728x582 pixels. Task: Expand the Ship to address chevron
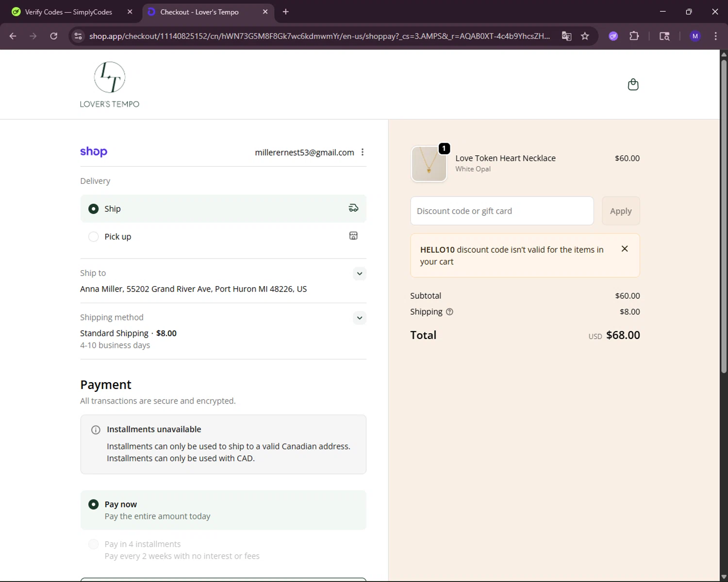tap(359, 274)
